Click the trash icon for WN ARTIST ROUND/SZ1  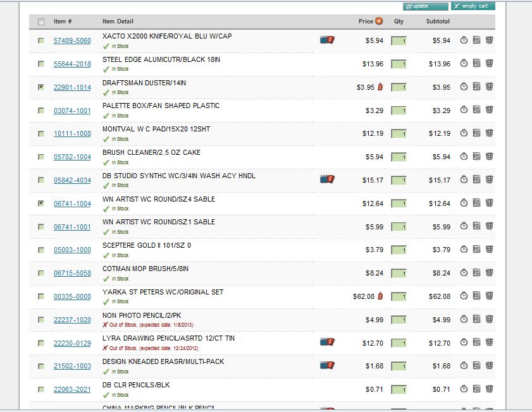click(489, 226)
